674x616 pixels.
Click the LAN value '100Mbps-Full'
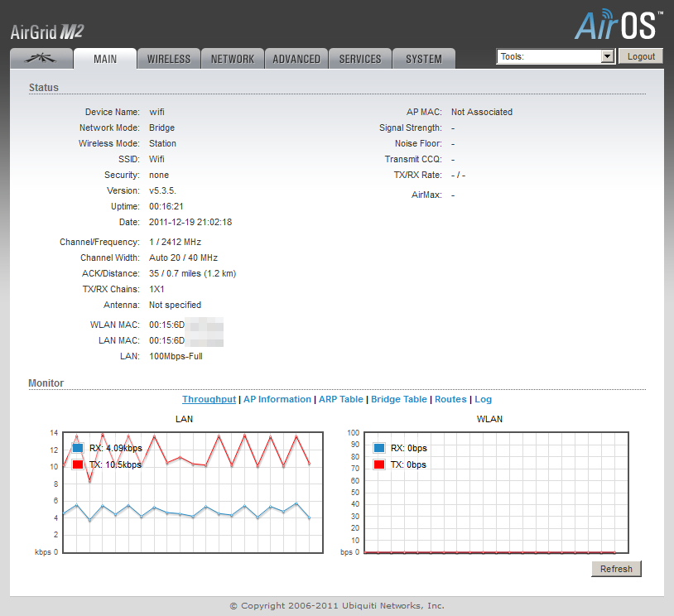[176, 356]
